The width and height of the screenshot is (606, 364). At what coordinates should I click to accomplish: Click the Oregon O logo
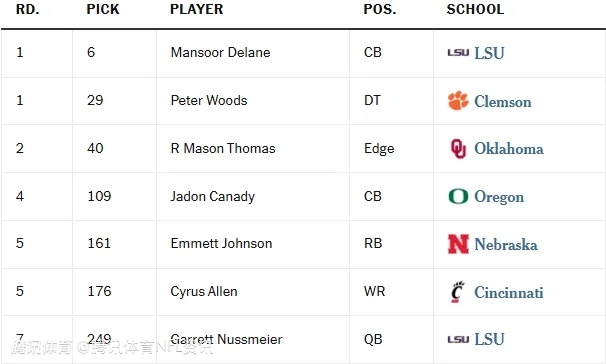tap(458, 196)
